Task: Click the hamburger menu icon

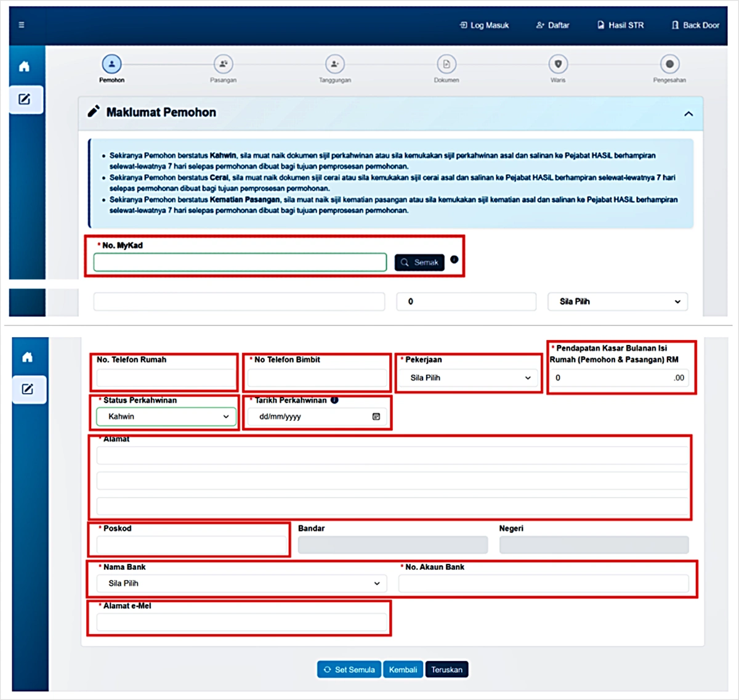Action: pos(22,25)
